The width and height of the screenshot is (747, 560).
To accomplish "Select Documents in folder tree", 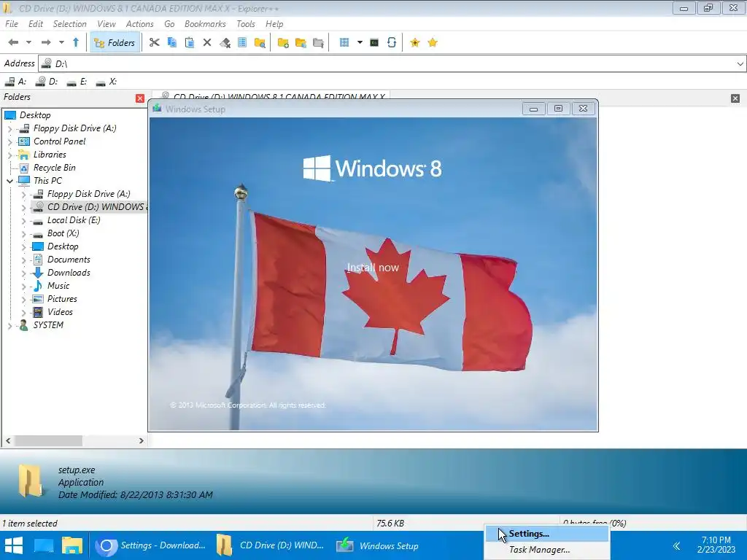I will pyautogui.click(x=69, y=260).
